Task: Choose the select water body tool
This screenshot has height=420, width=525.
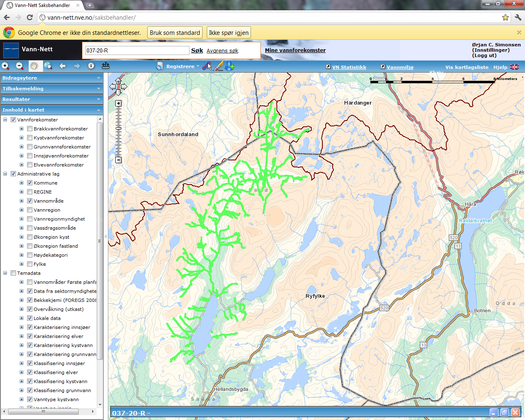Action: click(207, 66)
